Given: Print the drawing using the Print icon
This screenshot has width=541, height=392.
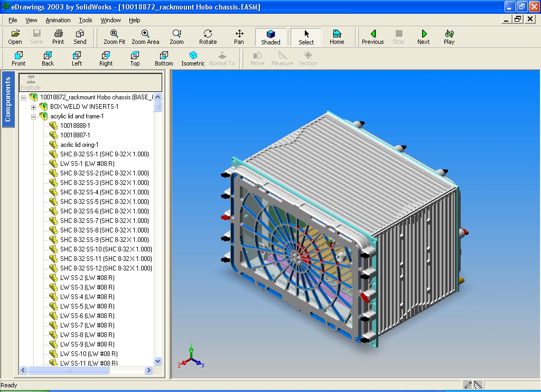Looking at the screenshot, I should (x=58, y=38).
